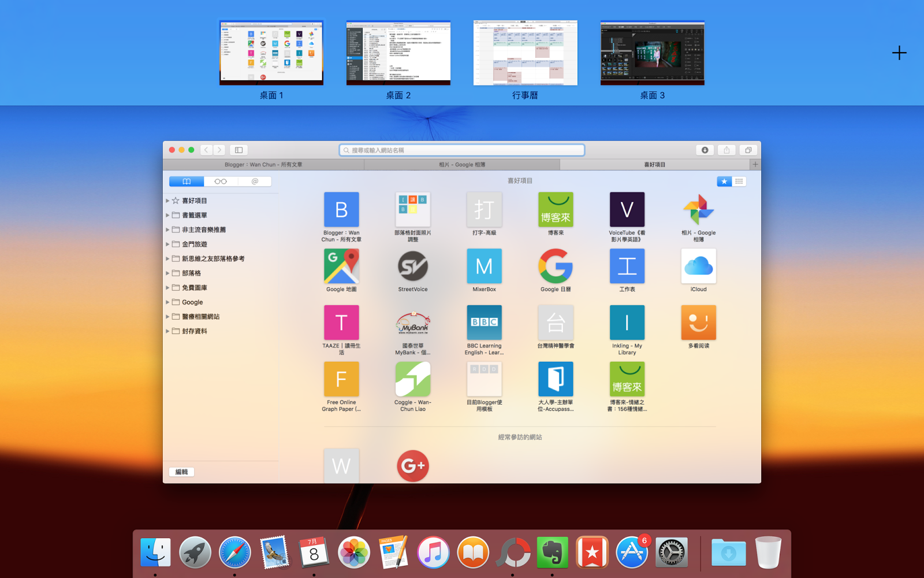
Task: Expand the 書籤選單 folder
Action: pos(167,215)
